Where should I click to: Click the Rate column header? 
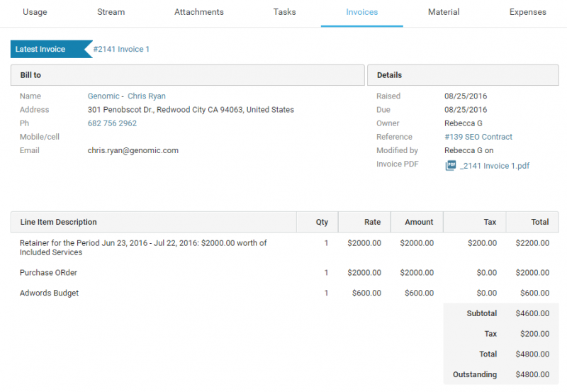coord(372,222)
